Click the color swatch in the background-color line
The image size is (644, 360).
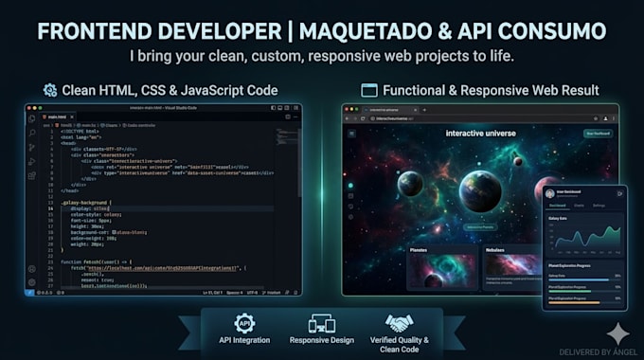click(x=115, y=232)
